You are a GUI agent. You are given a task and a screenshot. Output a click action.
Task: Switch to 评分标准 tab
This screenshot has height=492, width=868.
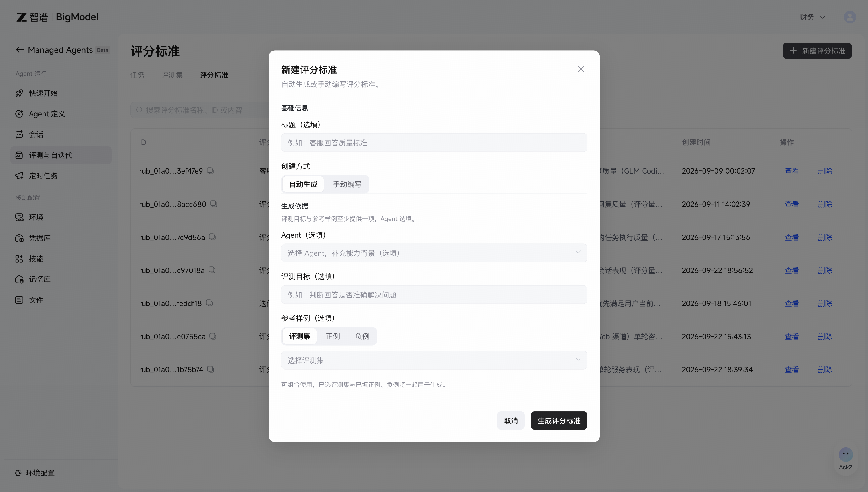coord(214,75)
